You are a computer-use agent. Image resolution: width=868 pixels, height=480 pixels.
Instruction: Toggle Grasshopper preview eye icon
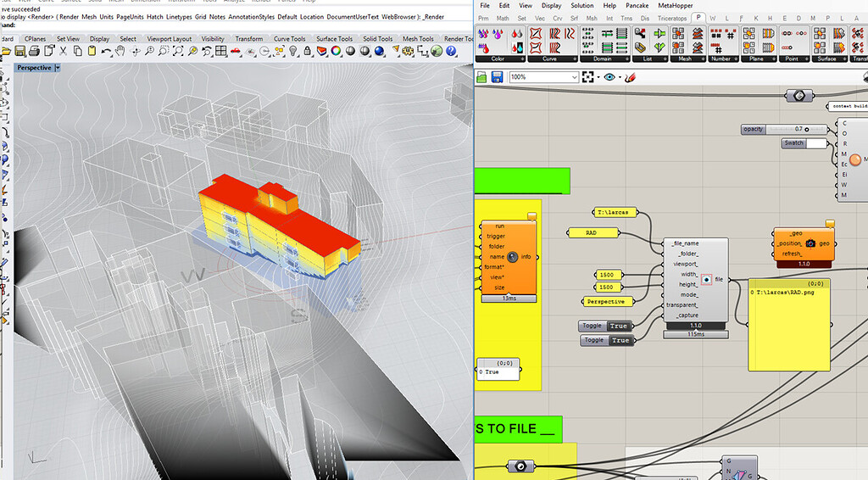click(609, 77)
